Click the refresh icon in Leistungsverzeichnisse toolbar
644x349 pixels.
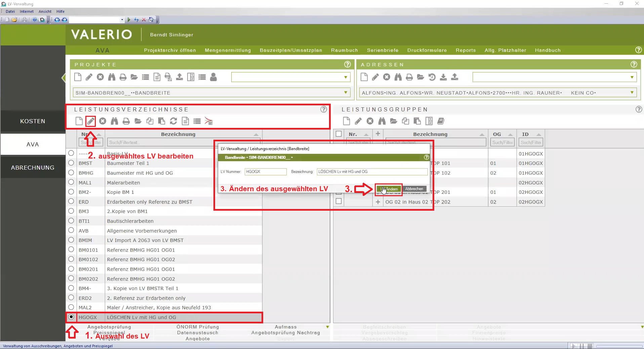(173, 121)
